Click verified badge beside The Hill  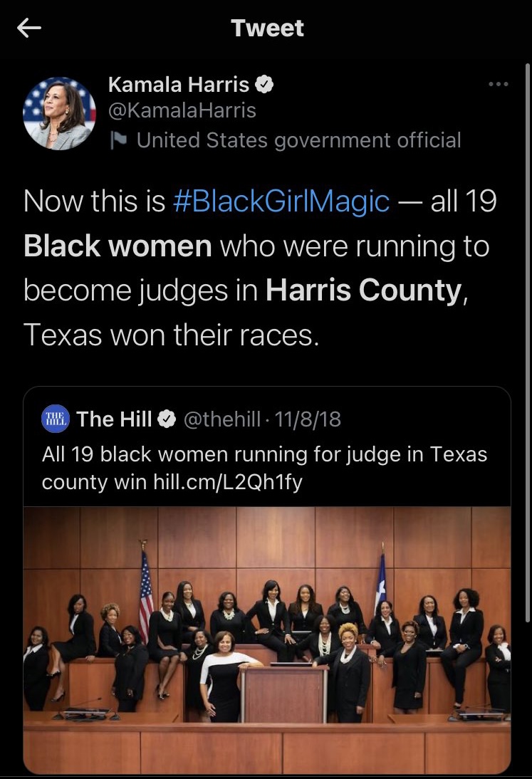[x=167, y=419]
